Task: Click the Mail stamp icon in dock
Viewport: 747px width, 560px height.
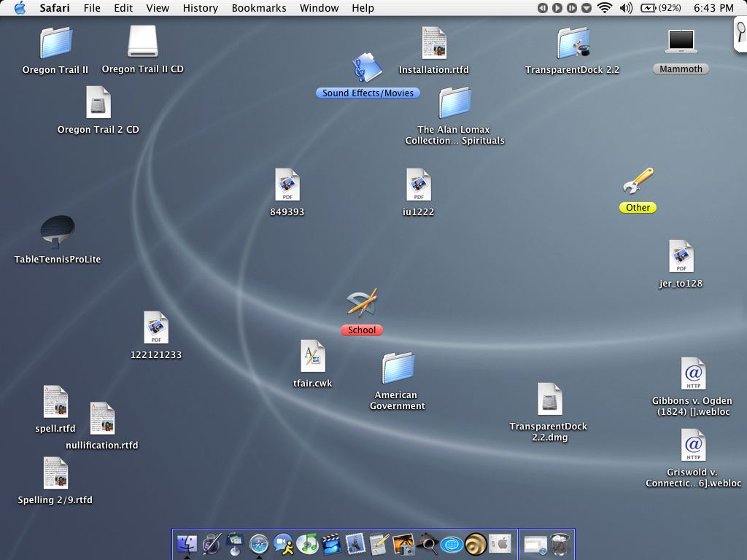Action: coord(356,543)
